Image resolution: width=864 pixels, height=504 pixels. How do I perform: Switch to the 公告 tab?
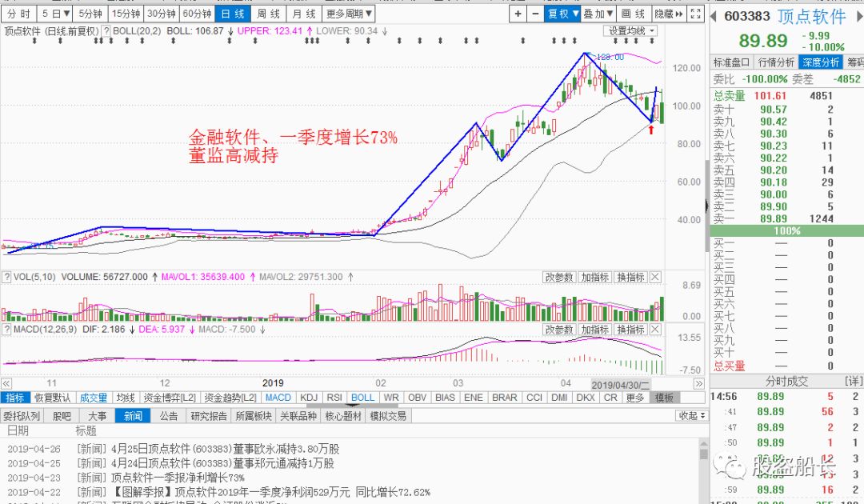pos(169,416)
